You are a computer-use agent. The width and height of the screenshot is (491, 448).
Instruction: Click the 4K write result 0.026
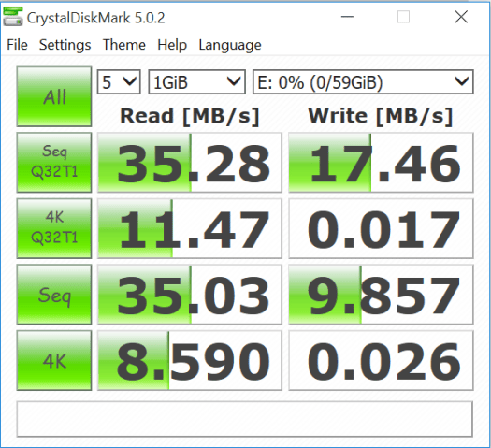pos(381,361)
